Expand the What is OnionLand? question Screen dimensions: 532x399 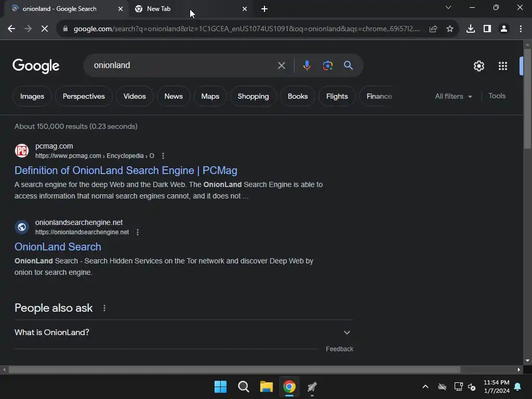183,332
